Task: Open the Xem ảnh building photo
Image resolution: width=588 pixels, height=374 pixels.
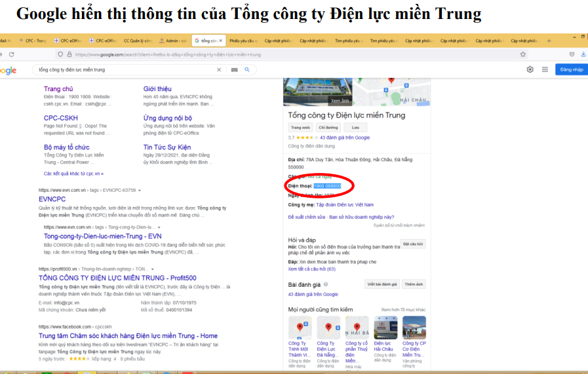Action: (318, 92)
